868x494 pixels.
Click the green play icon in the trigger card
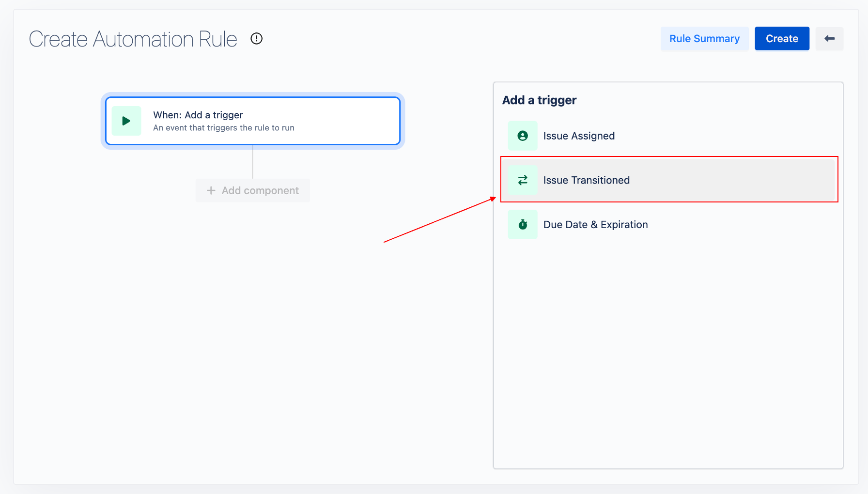point(126,121)
